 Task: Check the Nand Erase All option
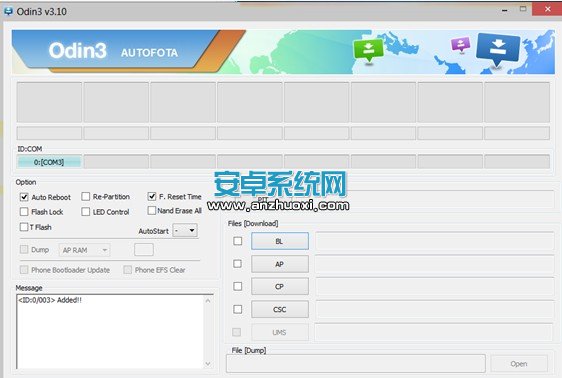click(x=152, y=210)
